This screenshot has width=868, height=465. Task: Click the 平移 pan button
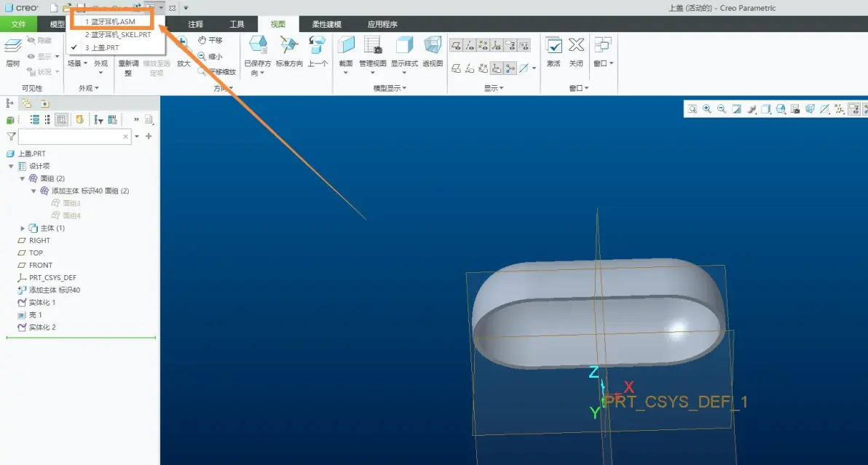(210, 40)
